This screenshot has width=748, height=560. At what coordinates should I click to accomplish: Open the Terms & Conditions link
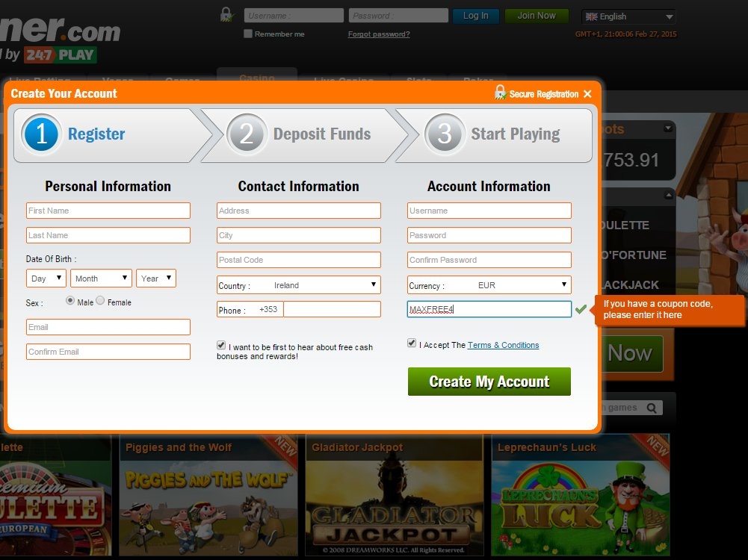coord(503,345)
